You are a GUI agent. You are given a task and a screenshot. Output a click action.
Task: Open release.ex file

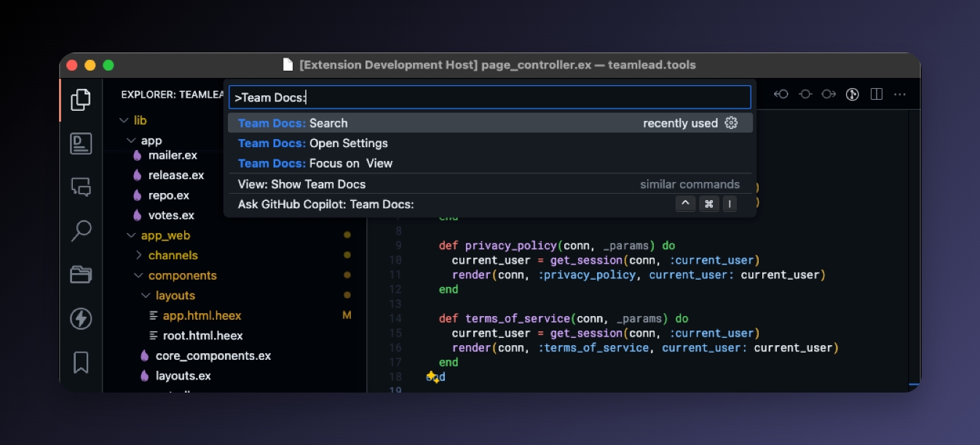pyautogui.click(x=176, y=175)
